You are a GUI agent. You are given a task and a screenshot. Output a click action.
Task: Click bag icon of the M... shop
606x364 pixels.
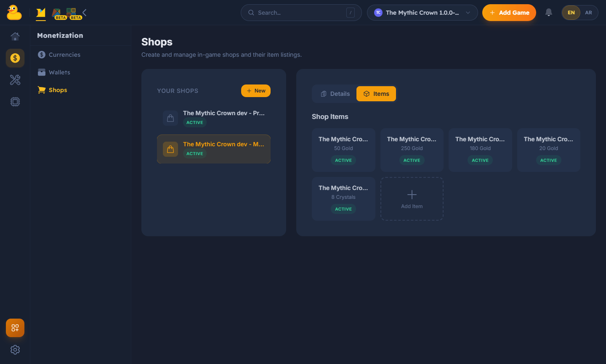(x=170, y=149)
